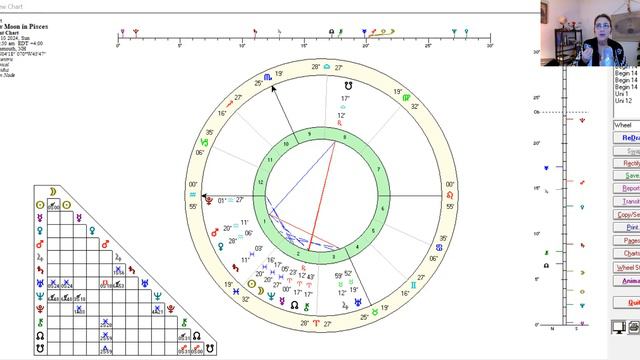Click the Transit button
The height and width of the screenshot is (360, 640).
(x=627, y=201)
